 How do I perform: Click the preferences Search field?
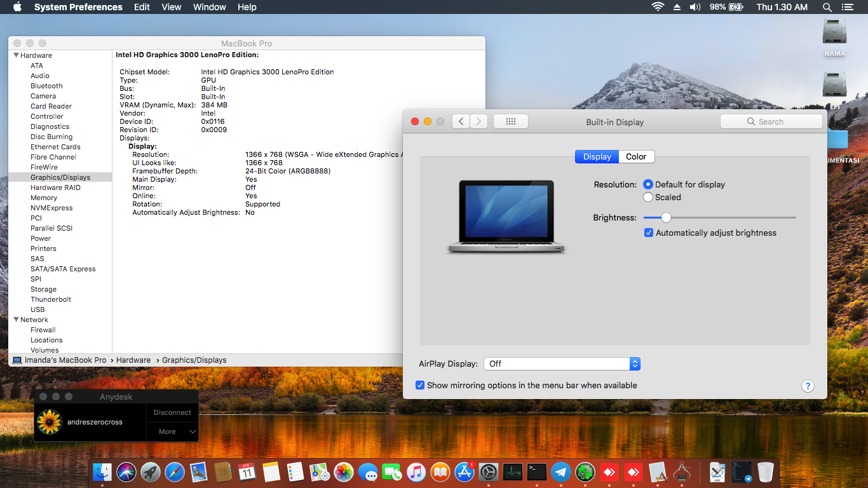coord(771,121)
